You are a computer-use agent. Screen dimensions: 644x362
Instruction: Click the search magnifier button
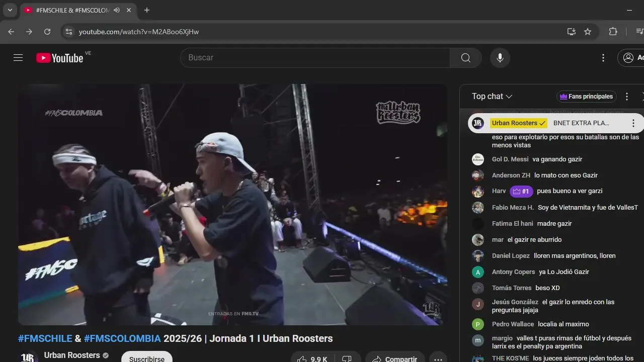[x=466, y=58]
